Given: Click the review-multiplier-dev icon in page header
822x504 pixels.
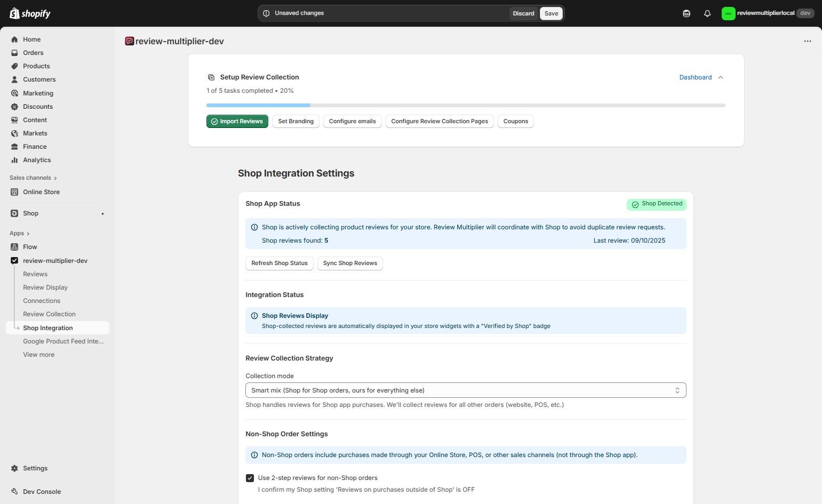Looking at the screenshot, I should 129,41.
